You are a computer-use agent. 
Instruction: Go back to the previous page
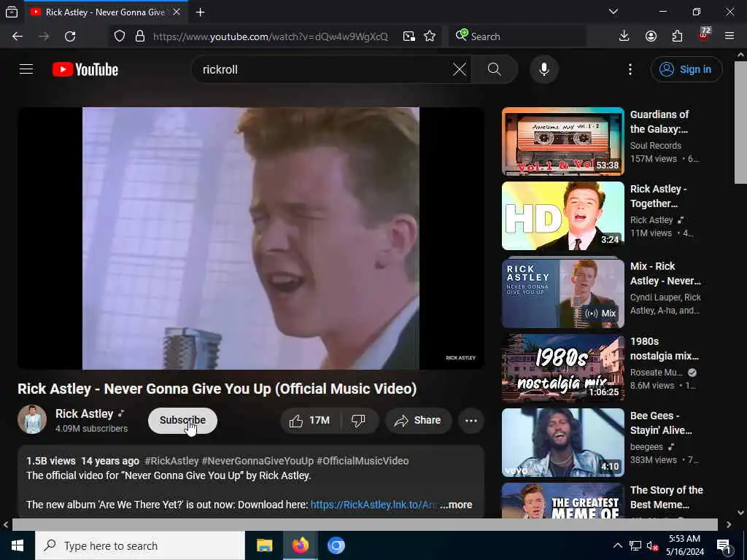[18, 36]
